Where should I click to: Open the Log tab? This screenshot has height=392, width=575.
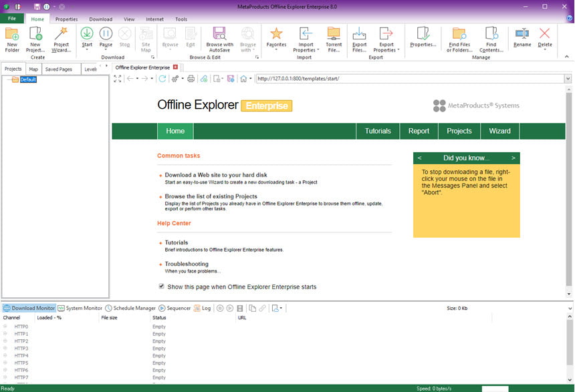point(203,308)
